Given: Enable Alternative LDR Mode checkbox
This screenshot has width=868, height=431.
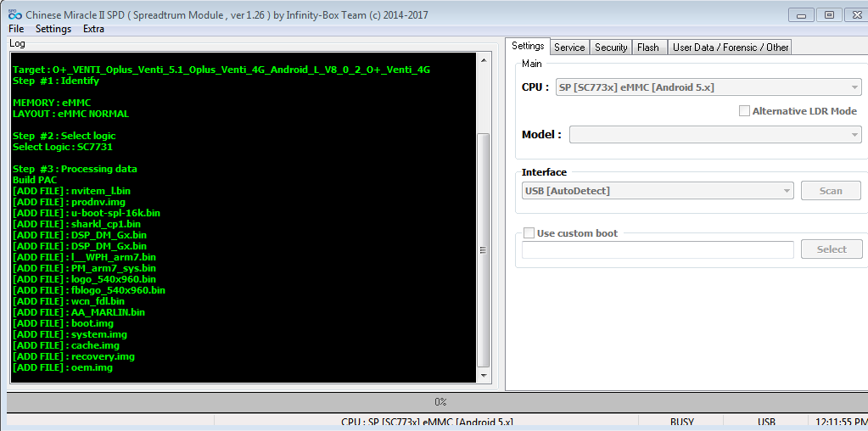Looking at the screenshot, I should [x=744, y=110].
